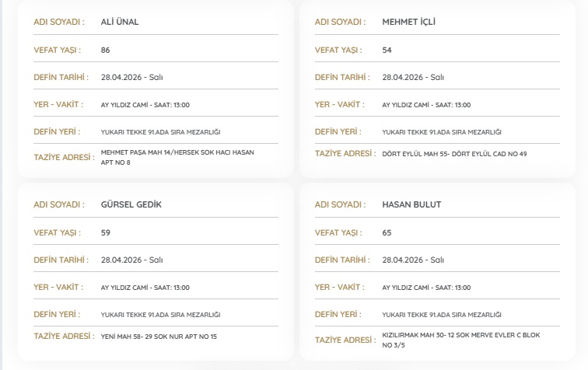The image size is (588, 370).
Task: Click the ADI SOYADI label in Mehmet İçli's card
Action: (x=340, y=22)
